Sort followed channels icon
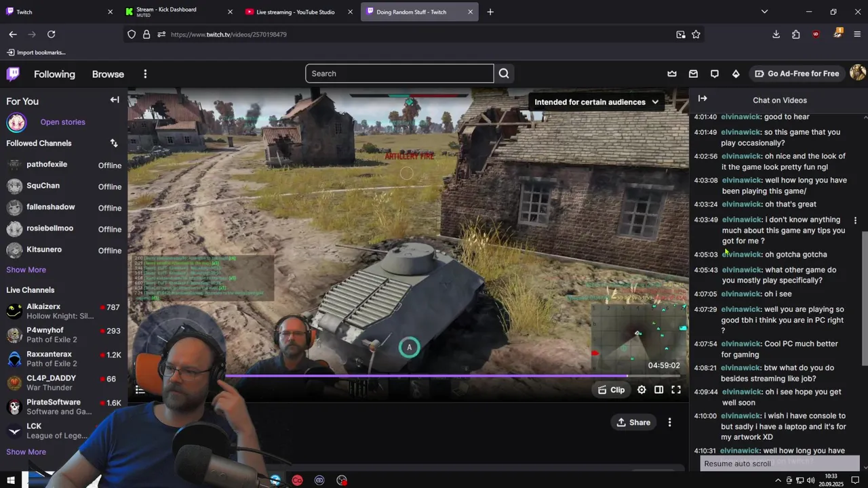Image resolution: width=868 pixels, height=488 pixels. point(114,143)
